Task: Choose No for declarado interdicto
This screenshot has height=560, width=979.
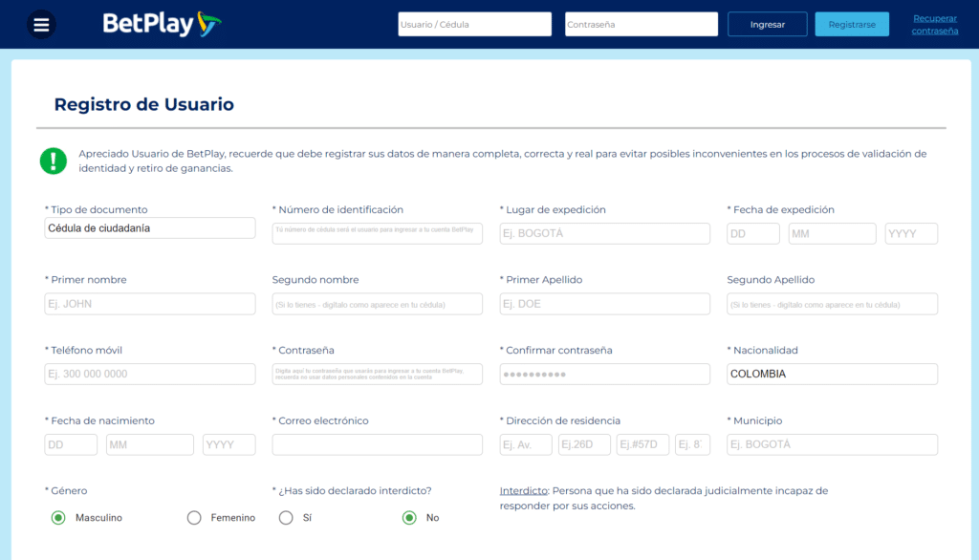Action: [x=409, y=518]
